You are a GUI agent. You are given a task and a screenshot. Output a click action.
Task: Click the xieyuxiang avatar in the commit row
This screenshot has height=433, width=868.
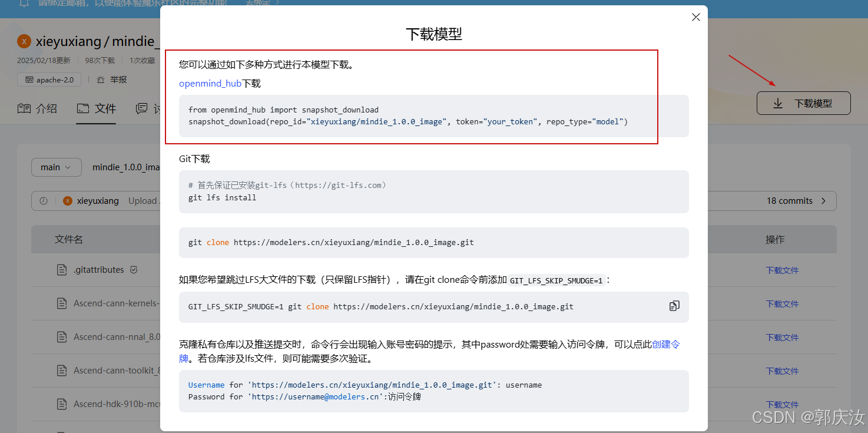tap(68, 201)
